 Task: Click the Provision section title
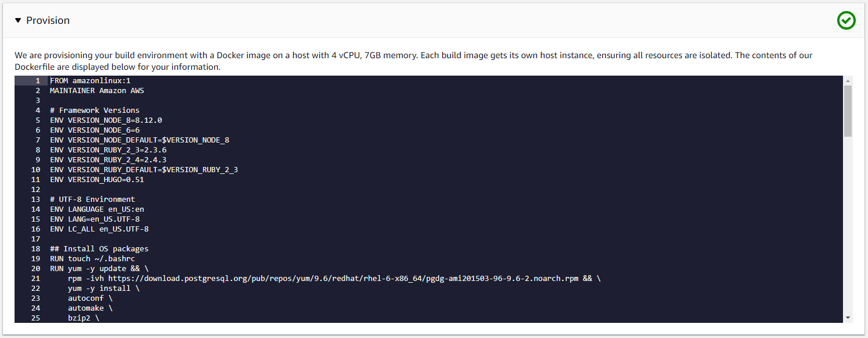[48, 20]
